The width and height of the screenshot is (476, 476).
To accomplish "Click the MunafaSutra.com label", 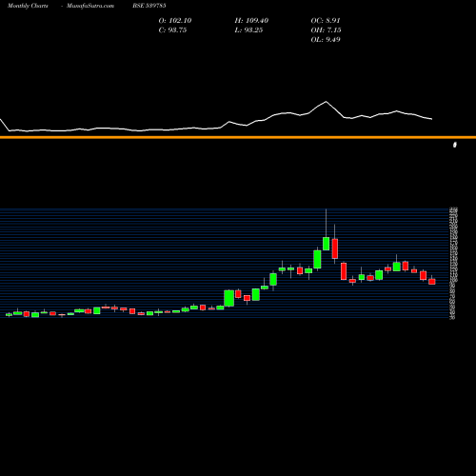I will pos(90,6).
